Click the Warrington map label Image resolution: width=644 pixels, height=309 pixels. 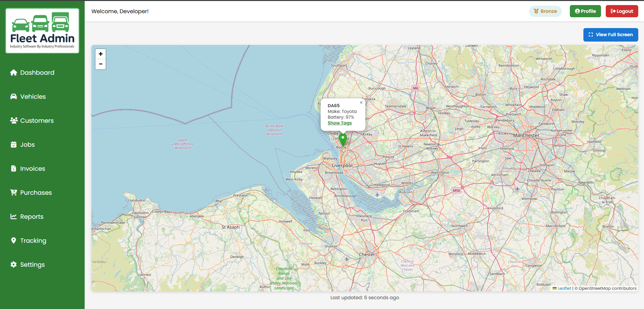coord(440,172)
